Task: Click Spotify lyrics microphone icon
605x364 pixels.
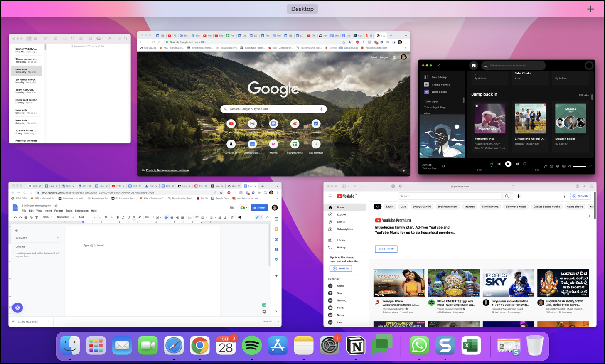Action: pos(546,166)
